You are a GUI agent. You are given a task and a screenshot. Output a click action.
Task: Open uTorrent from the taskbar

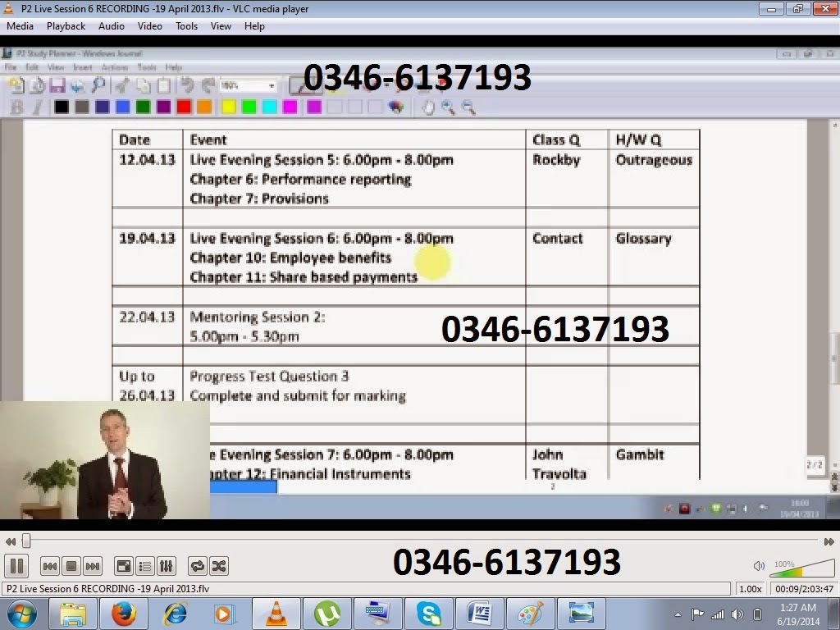click(327, 614)
